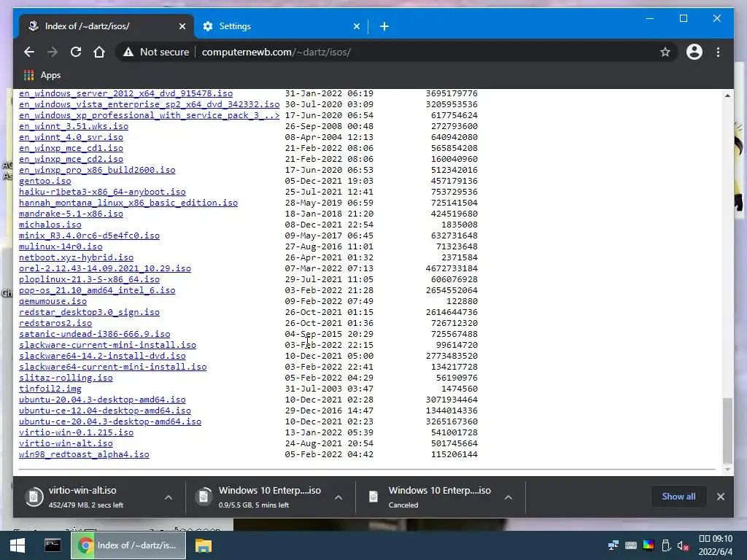747x560 pixels.
Task: Download gentoo.iso
Action: [x=44, y=181]
